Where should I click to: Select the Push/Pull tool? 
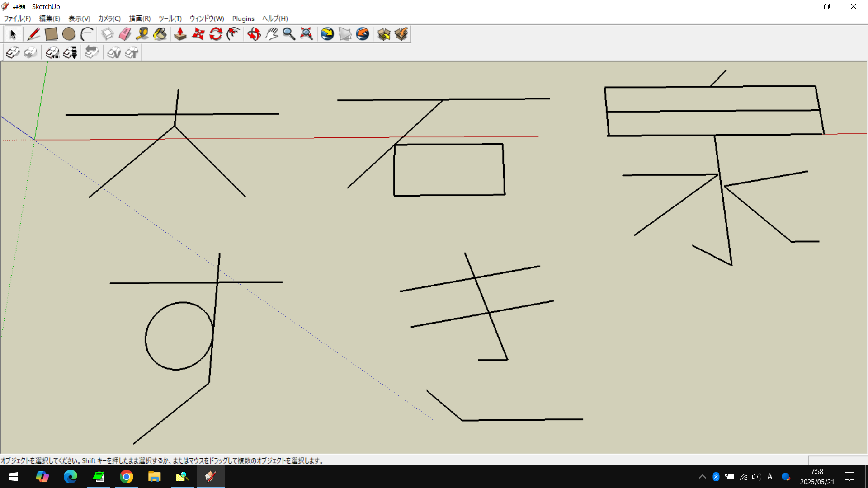[x=180, y=34]
